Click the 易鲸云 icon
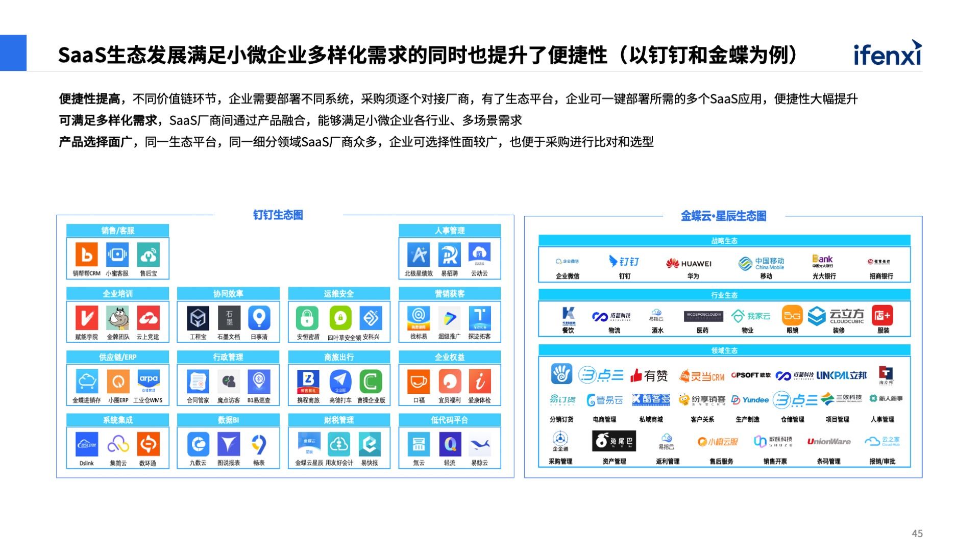The width and height of the screenshot is (980, 558). tap(480, 444)
